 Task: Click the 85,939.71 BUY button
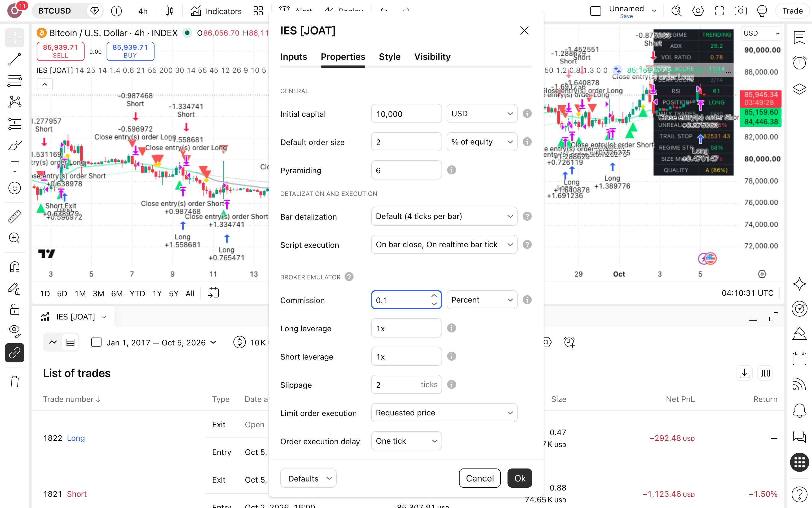click(130, 51)
